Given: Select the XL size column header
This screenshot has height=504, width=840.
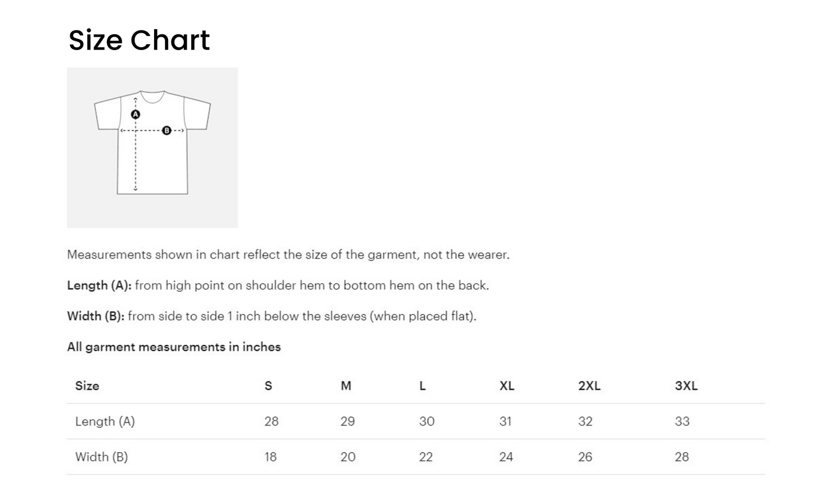Looking at the screenshot, I should pyautogui.click(x=507, y=386).
